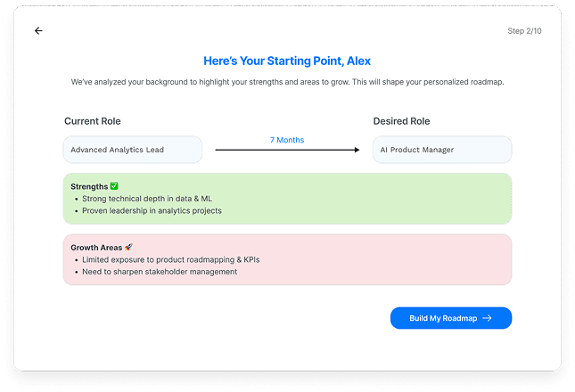Click the transition arrow between roles
Viewport: 575px width, 392px height.
tap(287, 151)
